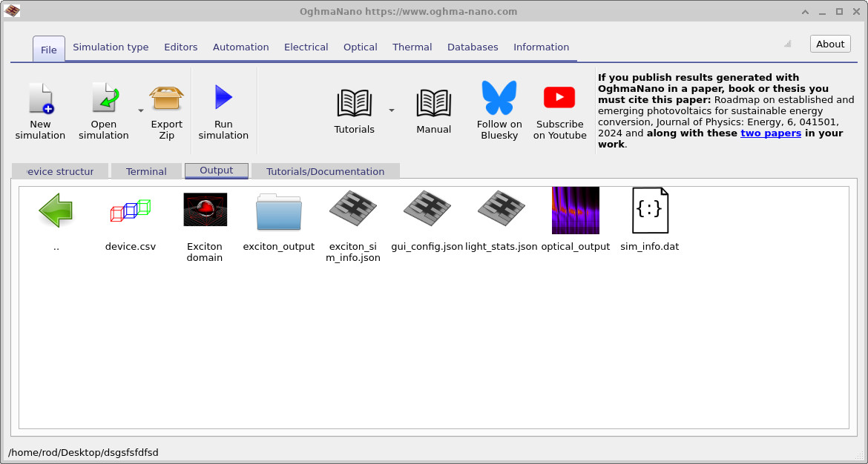Expand the Open simulation dropdown arrow
The image size is (868, 464).
(139, 110)
